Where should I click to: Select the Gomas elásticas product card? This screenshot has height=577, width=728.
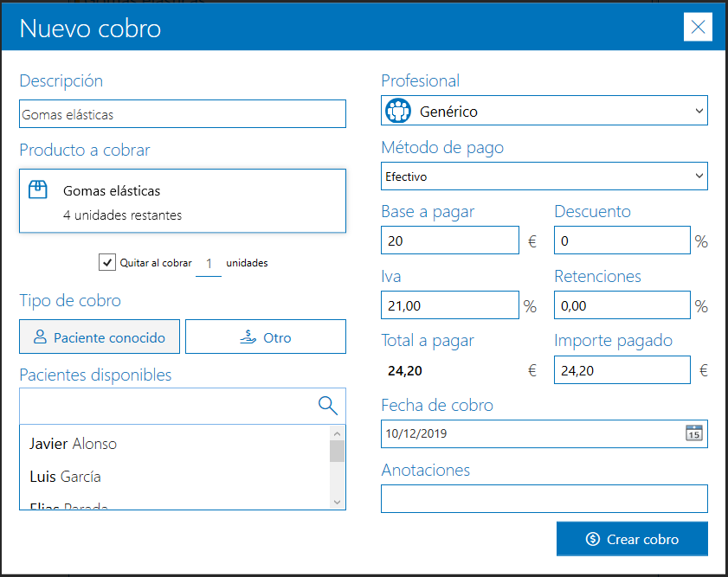pos(182,200)
